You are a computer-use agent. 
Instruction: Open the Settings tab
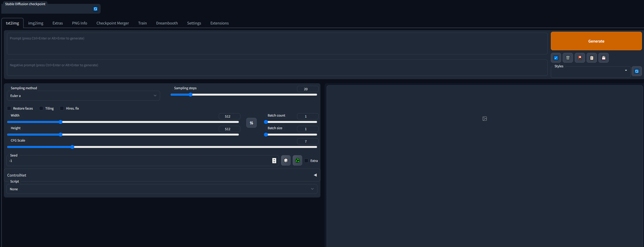[x=194, y=23]
